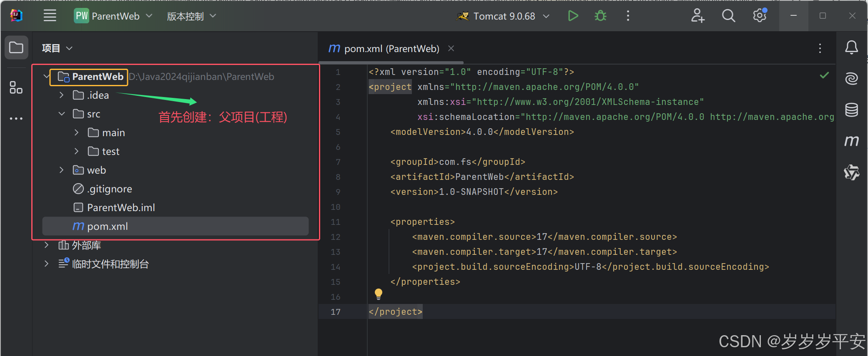Select ParentWeb.iml file
868x356 pixels.
175,207
